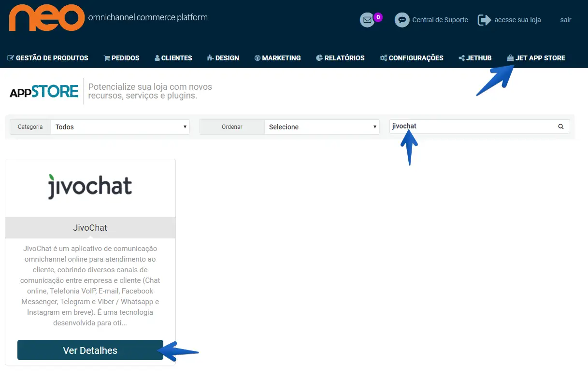Click the Ordenar label

[x=232, y=127]
